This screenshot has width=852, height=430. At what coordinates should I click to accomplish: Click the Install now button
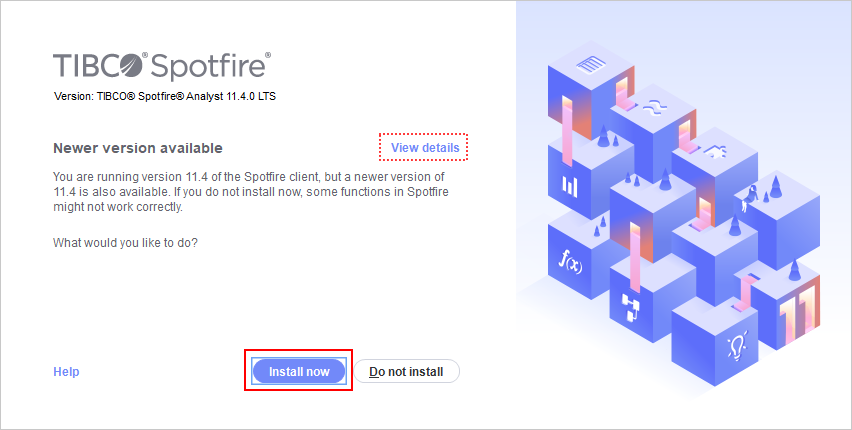[299, 372]
